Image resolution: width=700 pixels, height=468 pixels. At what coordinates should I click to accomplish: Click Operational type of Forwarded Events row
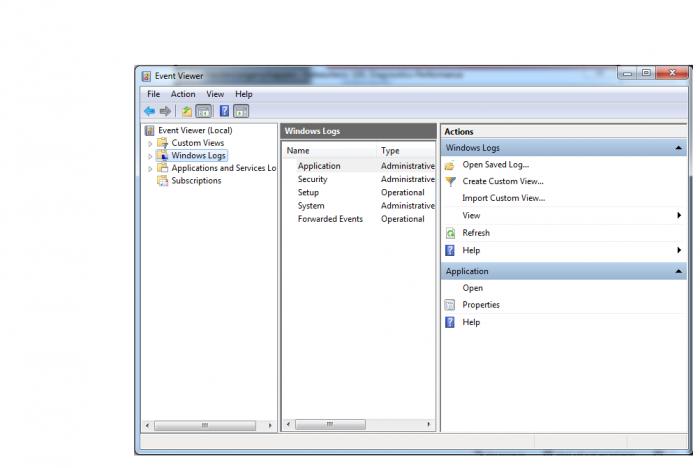tap(403, 219)
